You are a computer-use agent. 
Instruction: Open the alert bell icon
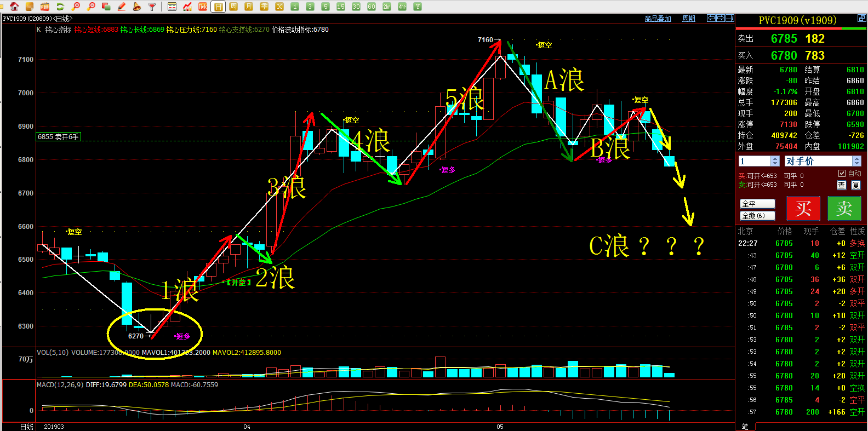[x=137, y=7]
